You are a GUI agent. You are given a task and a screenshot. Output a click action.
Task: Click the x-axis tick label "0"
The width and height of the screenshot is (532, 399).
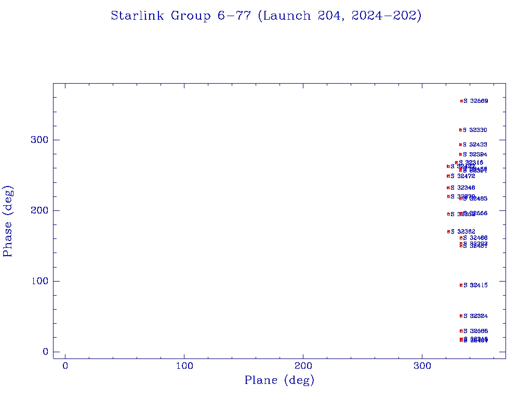(65, 366)
